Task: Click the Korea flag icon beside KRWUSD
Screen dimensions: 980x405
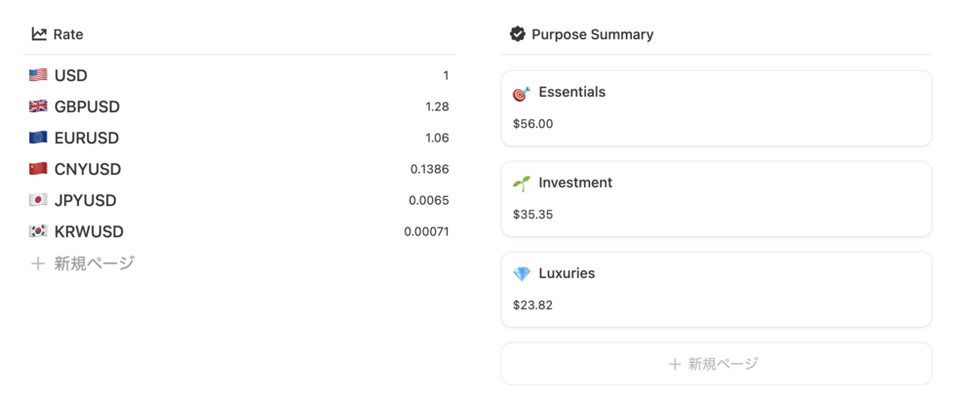Action: pos(38,231)
